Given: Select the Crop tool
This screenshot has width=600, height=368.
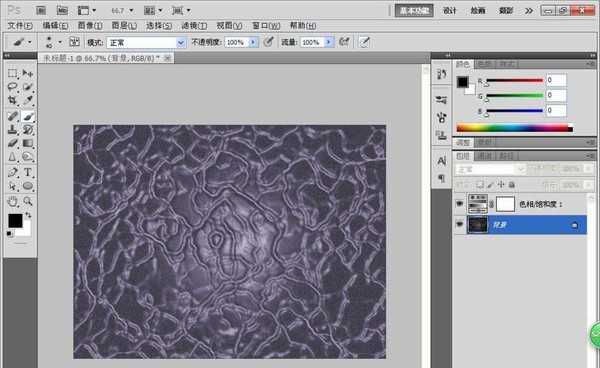Looking at the screenshot, I should tap(13, 100).
